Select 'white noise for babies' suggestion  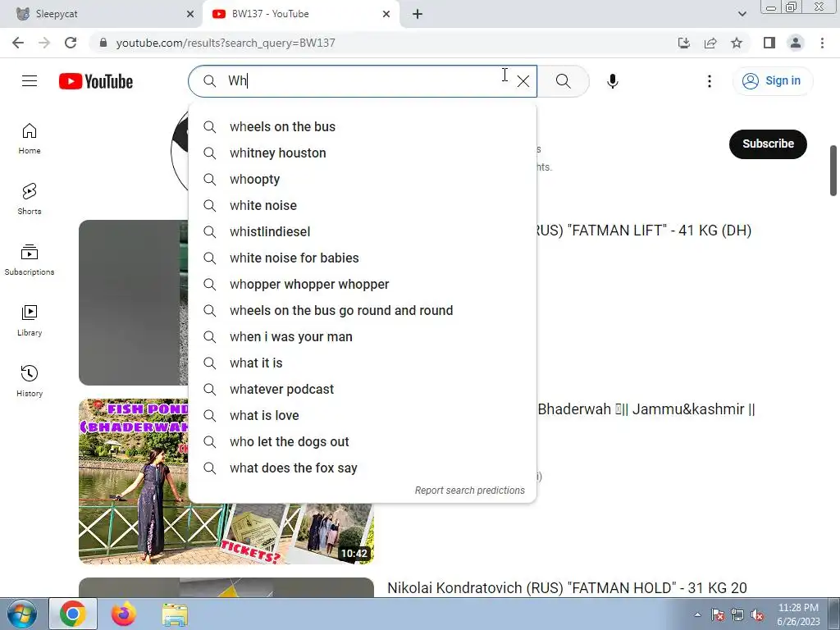362,258
